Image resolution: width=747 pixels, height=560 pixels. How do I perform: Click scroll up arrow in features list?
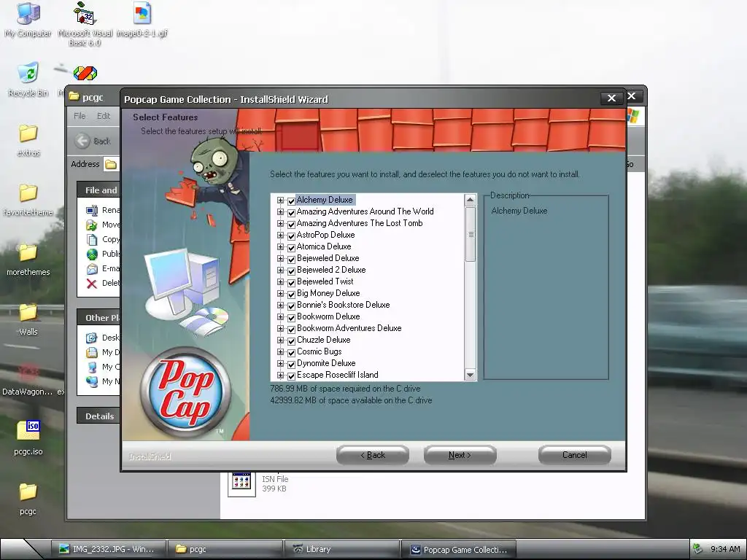(471, 200)
